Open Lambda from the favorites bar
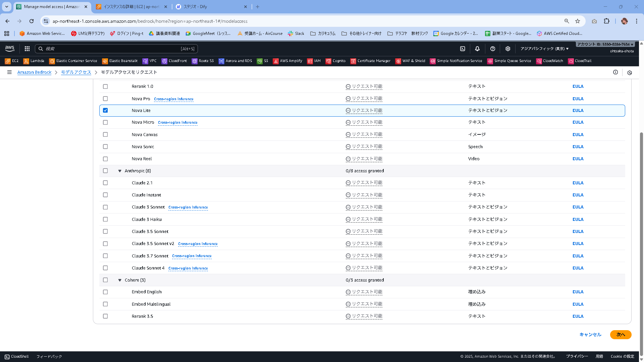Viewport: 644px width, 362px height. [34, 61]
